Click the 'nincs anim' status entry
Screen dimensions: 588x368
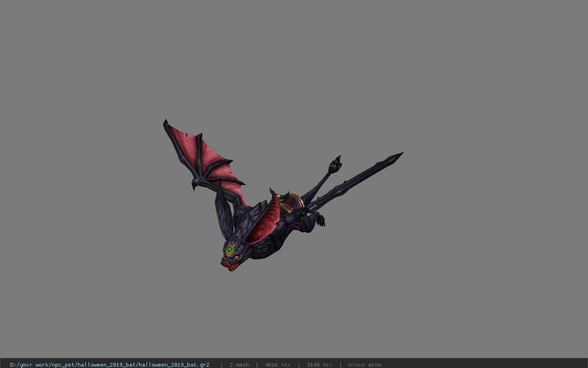click(x=365, y=365)
